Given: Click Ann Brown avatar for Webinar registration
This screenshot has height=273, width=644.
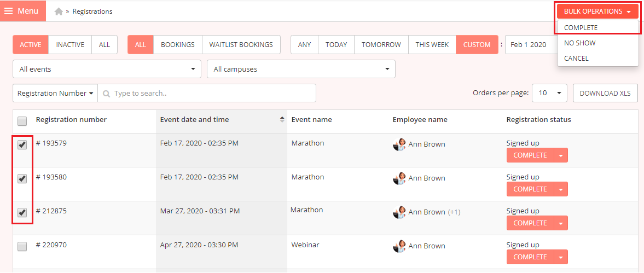Looking at the screenshot, I should (x=399, y=246).
